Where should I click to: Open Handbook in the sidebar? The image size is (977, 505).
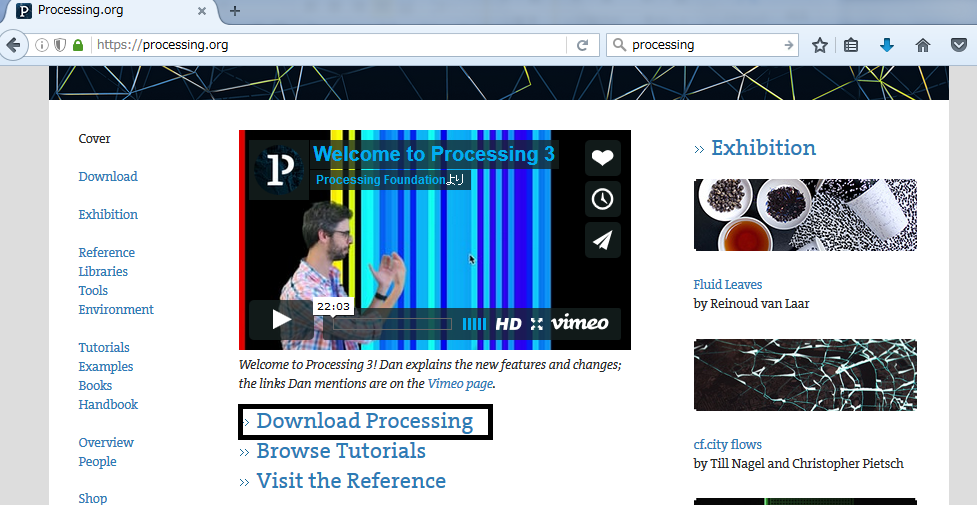pos(108,404)
